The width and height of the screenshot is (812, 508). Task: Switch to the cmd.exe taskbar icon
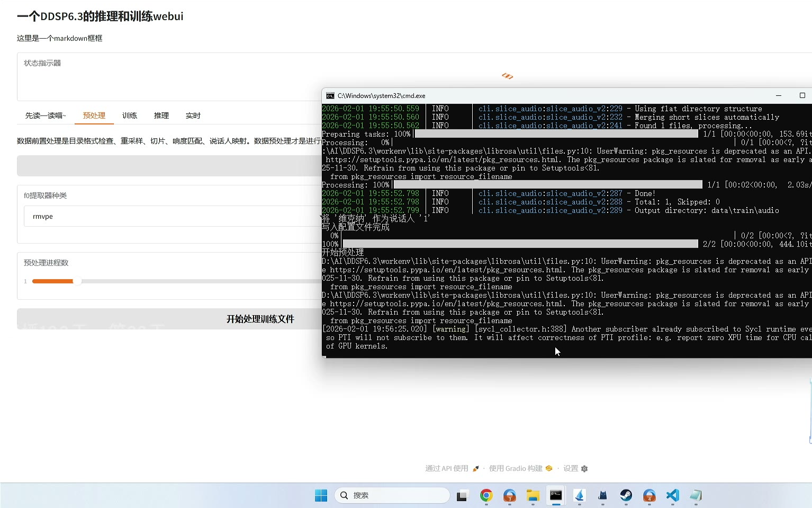pyautogui.click(x=556, y=495)
